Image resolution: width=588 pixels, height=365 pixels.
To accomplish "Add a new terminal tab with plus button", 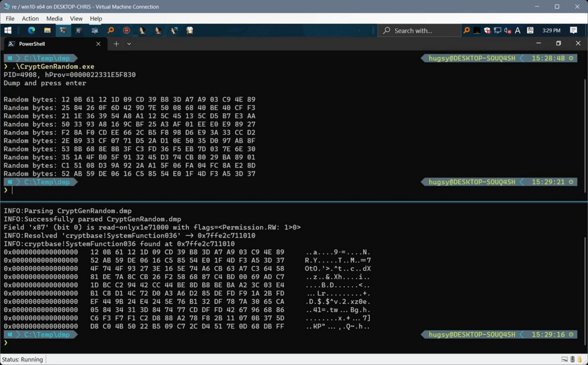I will (116, 44).
